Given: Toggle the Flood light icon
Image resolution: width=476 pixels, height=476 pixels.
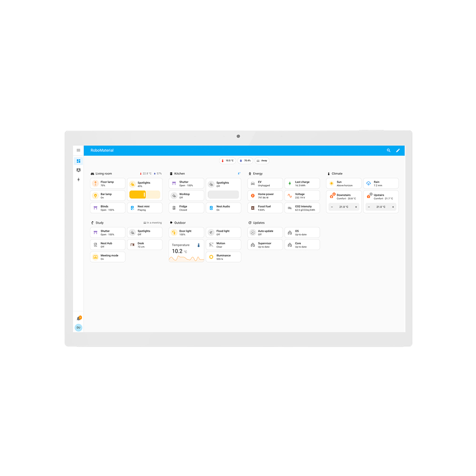Looking at the screenshot, I should [x=211, y=233].
